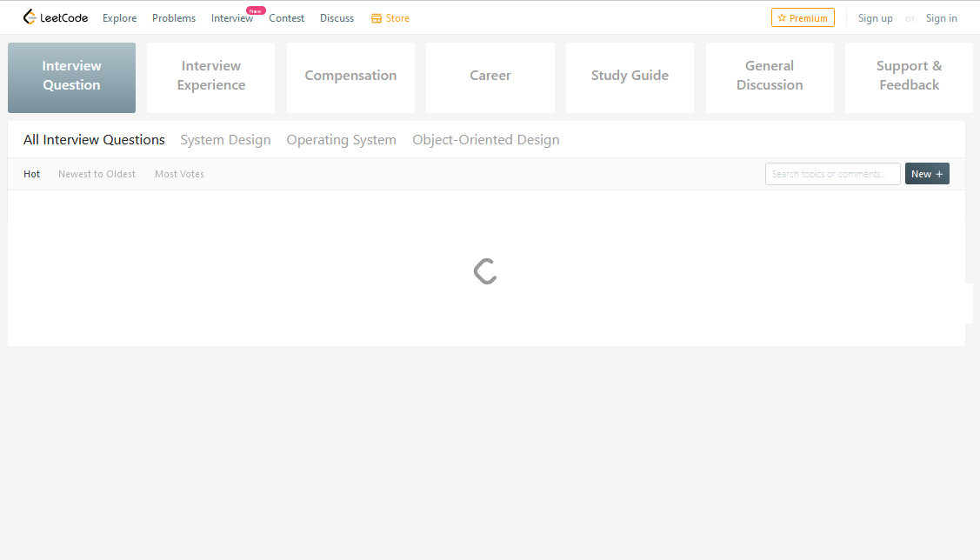Open the General Discussion category
This screenshot has height=560, width=980.
(770, 77)
